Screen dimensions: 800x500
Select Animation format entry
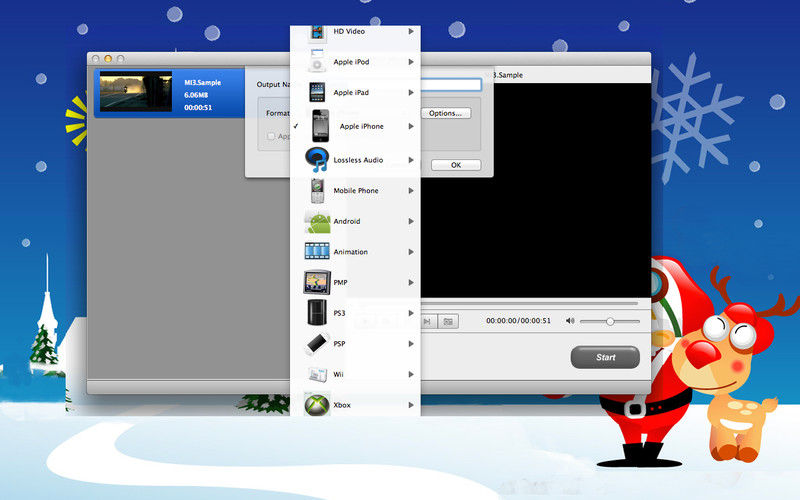355,252
